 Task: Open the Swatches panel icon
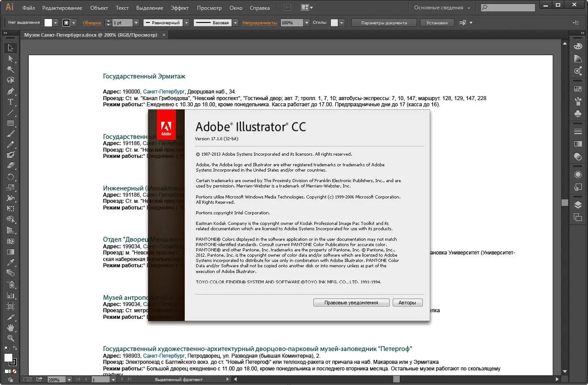tap(578, 89)
